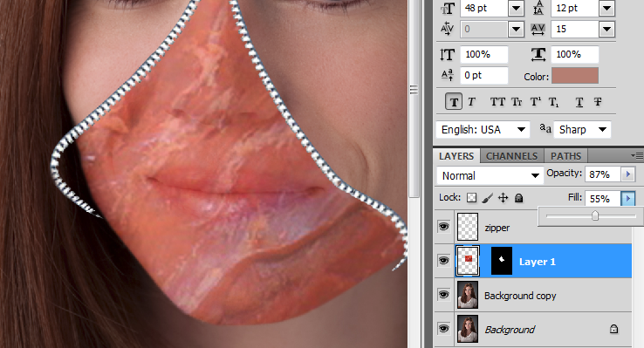Image resolution: width=644 pixels, height=348 pixels.
Task: Hide the Background copy layer
Action: pos(443,295)
